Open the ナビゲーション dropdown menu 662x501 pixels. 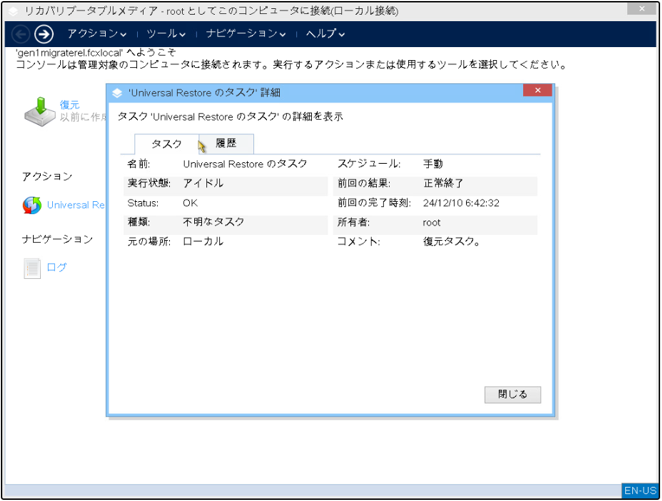[x=246, y=34]
